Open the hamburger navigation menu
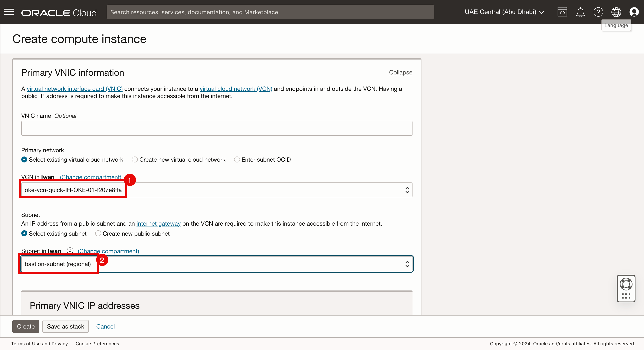This screenshot has height=350, width=644. coord(9,12)
